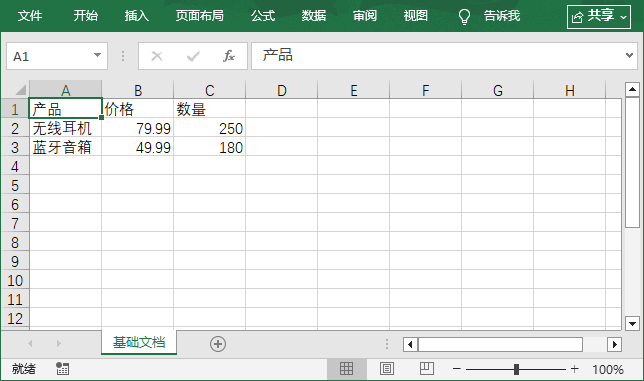644x381 pixels.
Task: Select row 3 header
Action: tap(15, 147)
